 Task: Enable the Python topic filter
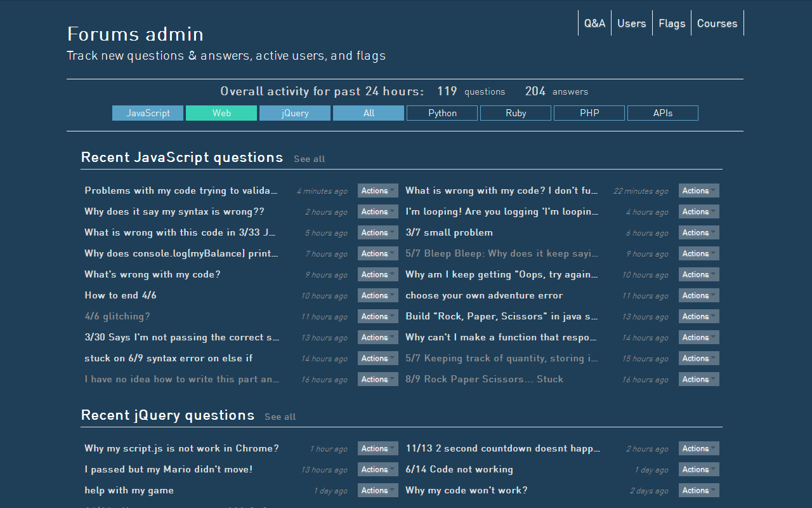click(442, 112)
